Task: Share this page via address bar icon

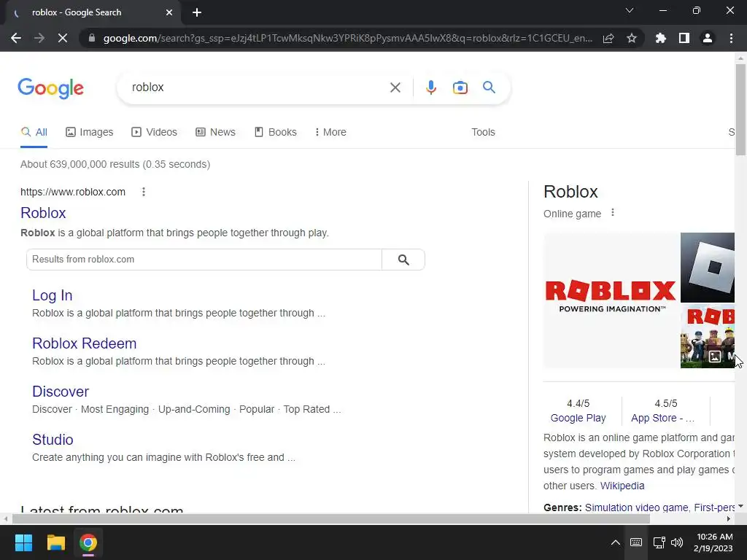Action: pos(608,38)
